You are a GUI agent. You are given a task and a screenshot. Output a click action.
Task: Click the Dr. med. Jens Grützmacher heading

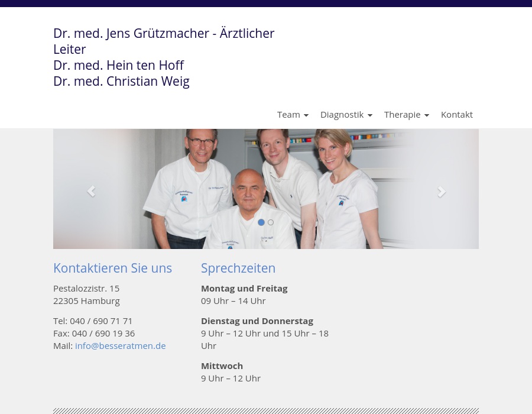(x=164, y=33)
